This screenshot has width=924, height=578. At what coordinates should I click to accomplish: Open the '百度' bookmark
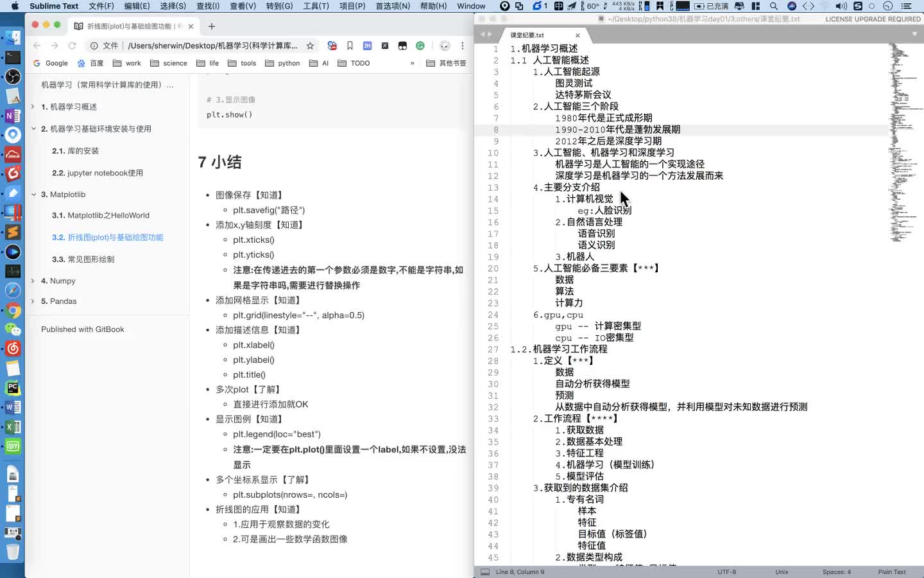[90, 63]
